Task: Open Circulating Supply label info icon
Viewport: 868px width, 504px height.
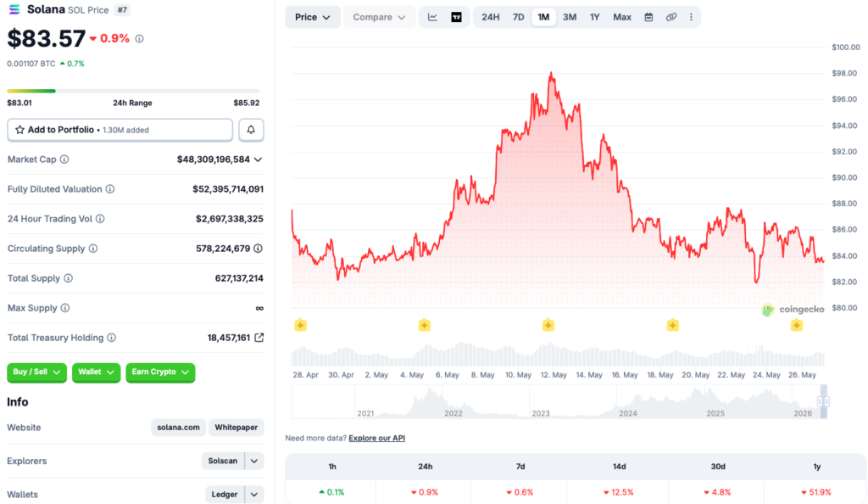Action: [93, 249]
